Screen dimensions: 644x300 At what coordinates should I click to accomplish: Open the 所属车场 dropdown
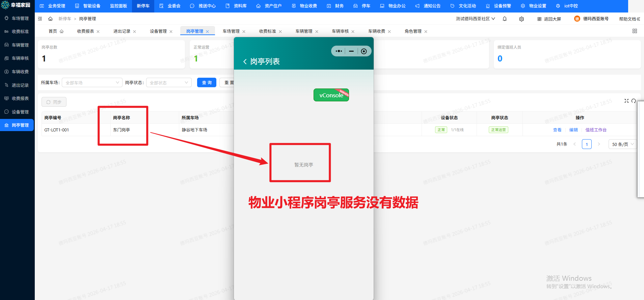coord(92,83)
